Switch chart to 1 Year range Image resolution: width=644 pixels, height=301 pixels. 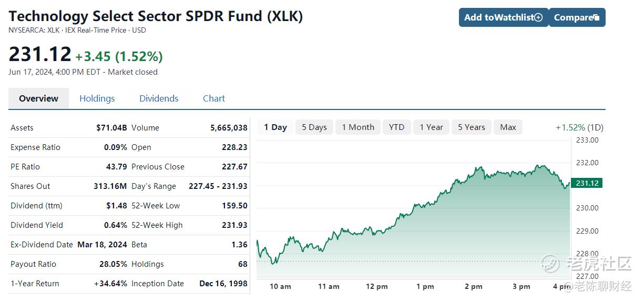click(431, 127)
